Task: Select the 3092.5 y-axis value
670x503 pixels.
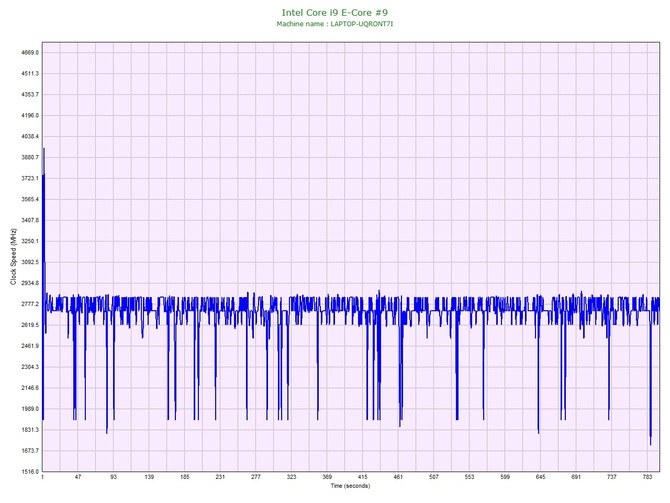Action: (x=30, y=262)
